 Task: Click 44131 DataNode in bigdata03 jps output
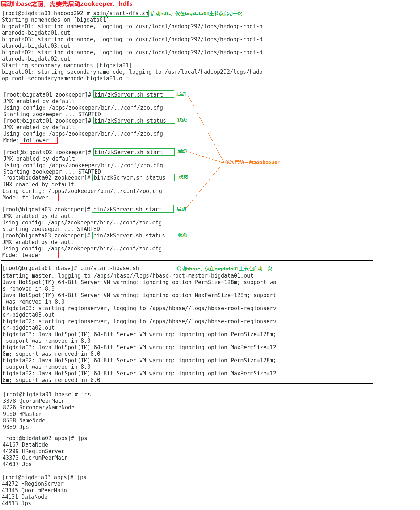pos(25,497)
